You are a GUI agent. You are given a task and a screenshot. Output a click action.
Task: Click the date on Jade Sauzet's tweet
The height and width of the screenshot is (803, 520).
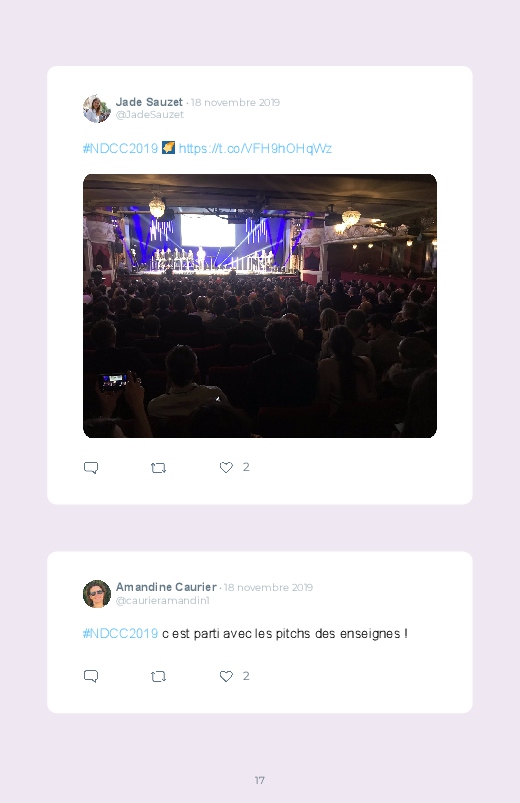[235, 102]
